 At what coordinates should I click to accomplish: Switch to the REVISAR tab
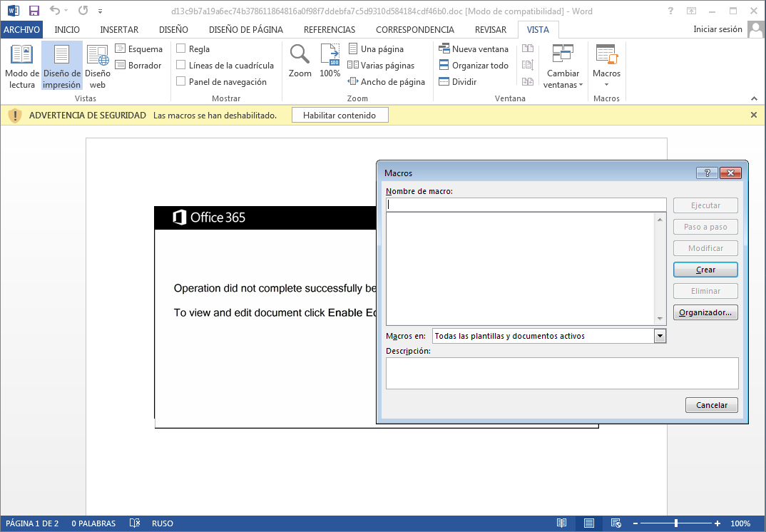click(491, 29)
